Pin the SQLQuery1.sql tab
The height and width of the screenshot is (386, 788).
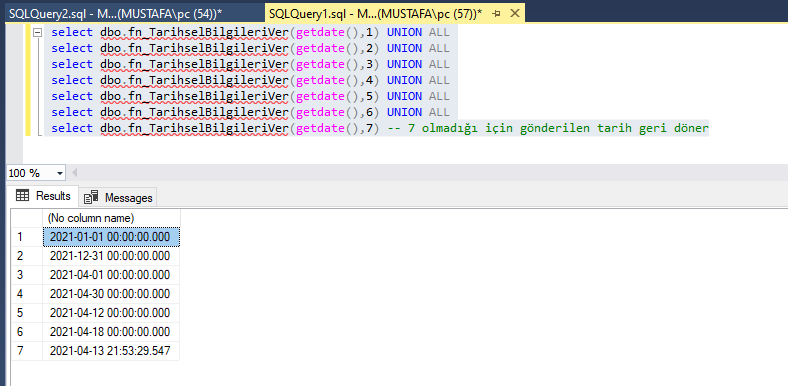(x=497, y=14)
